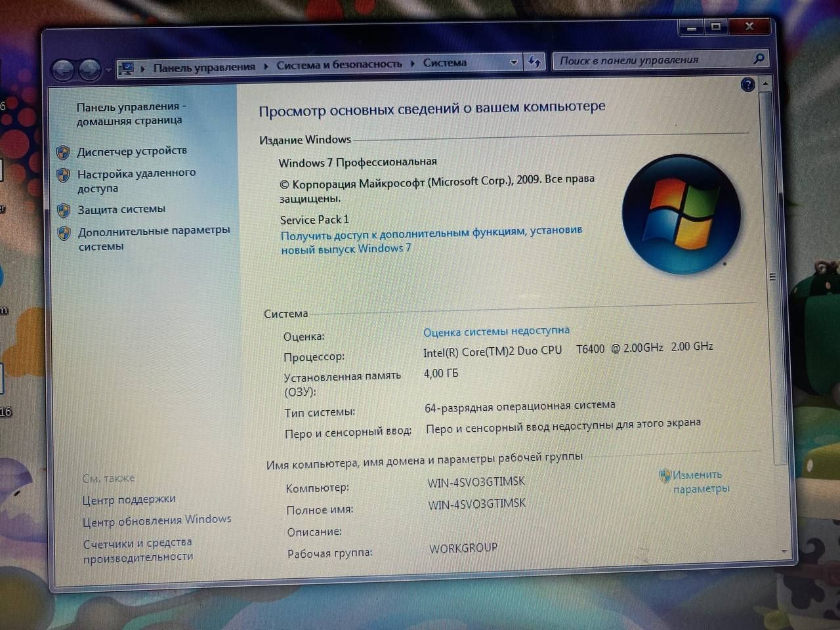Click the 64-разрядная операционная система text
Screen dimensions: 840x630
coord(520,406)
